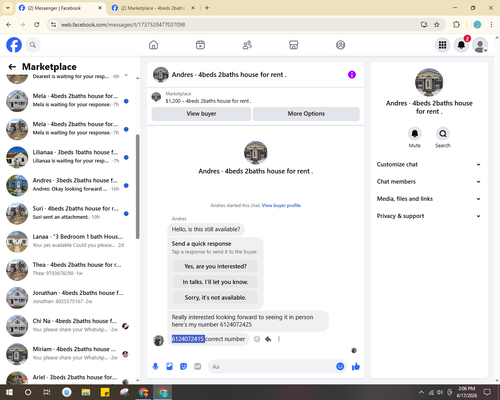Choose a sticker icon
Screen dimensions: 500x400
tap(183, 367)
